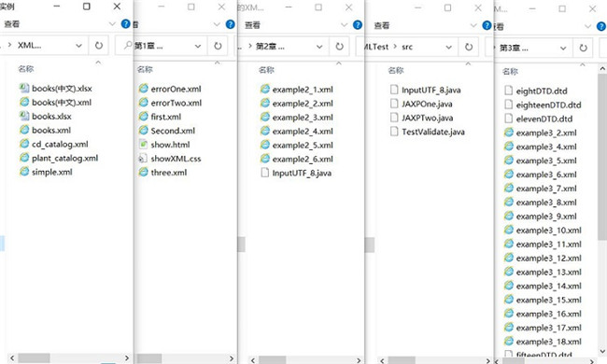Select the showXML.css file icon
This screenshot has width=607, height=364.
pos(143,159)
